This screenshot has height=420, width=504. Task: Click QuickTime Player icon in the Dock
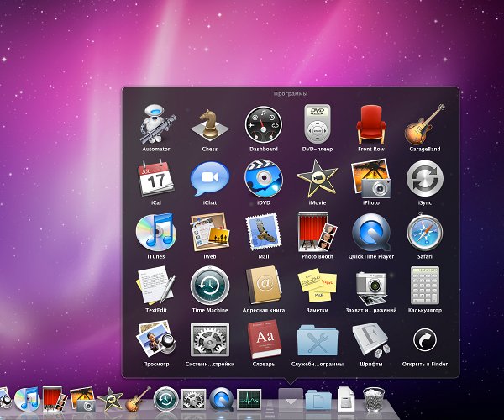222,399
